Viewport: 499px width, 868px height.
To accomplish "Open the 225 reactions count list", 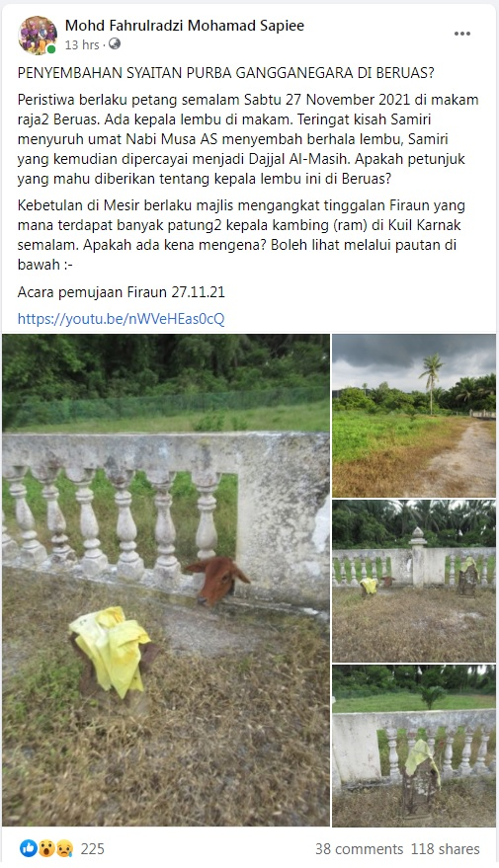I will 93,848.
